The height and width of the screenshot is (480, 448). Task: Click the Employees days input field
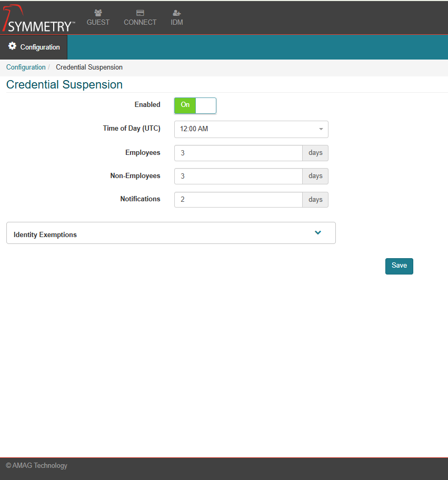[238, 153]
